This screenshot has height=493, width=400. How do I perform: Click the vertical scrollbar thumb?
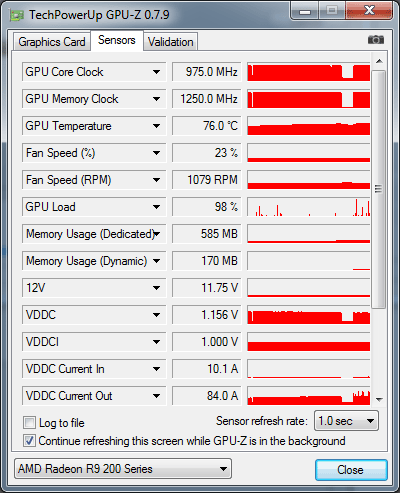[x=378, y=189]
